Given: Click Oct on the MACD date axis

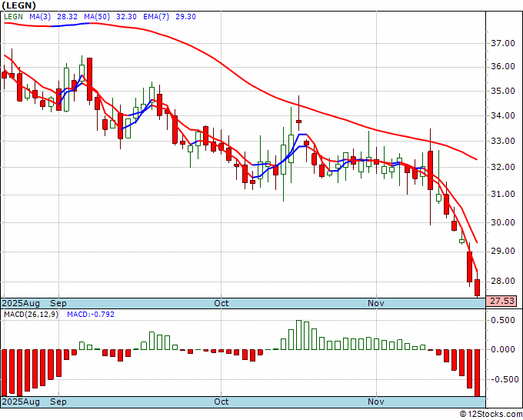Looking at the screenshot, I should coord(222,402).
